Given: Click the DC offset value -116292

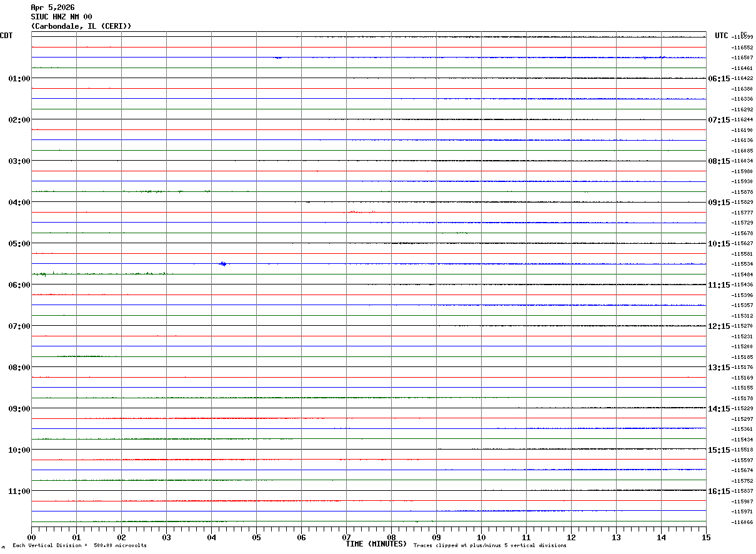Looking at the screenshot, I should tap(742, 109).
